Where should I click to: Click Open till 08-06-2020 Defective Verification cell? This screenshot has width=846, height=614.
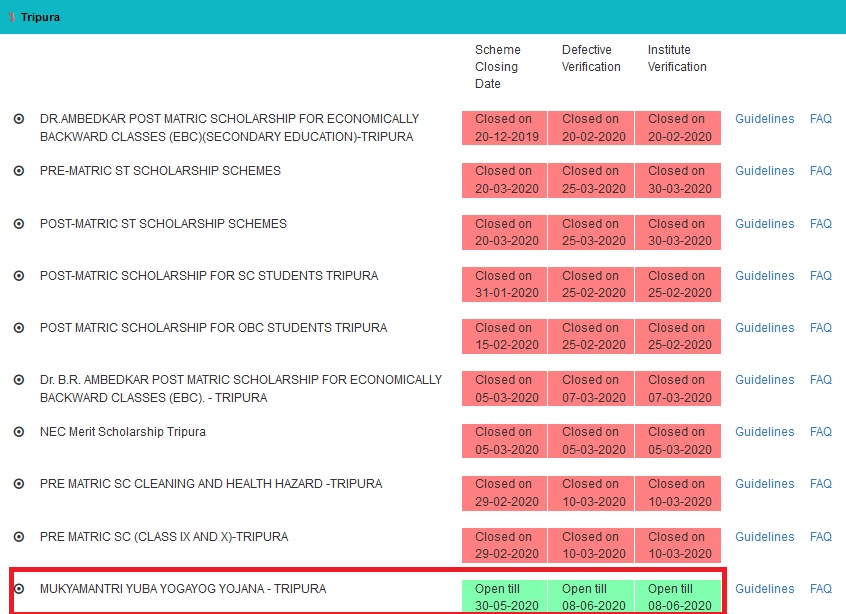click(591, 597)
